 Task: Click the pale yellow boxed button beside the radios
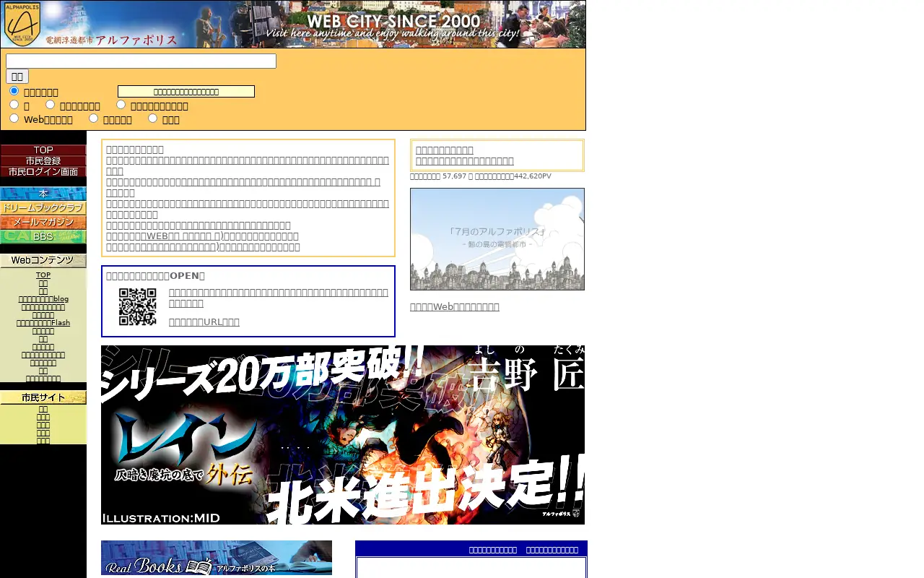point(186,92)
